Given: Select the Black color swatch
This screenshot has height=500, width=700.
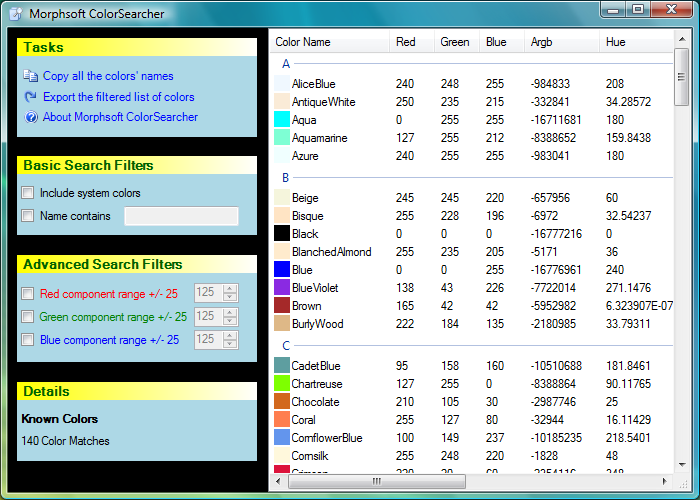Looking at the screenshot, I should point(282,233).
